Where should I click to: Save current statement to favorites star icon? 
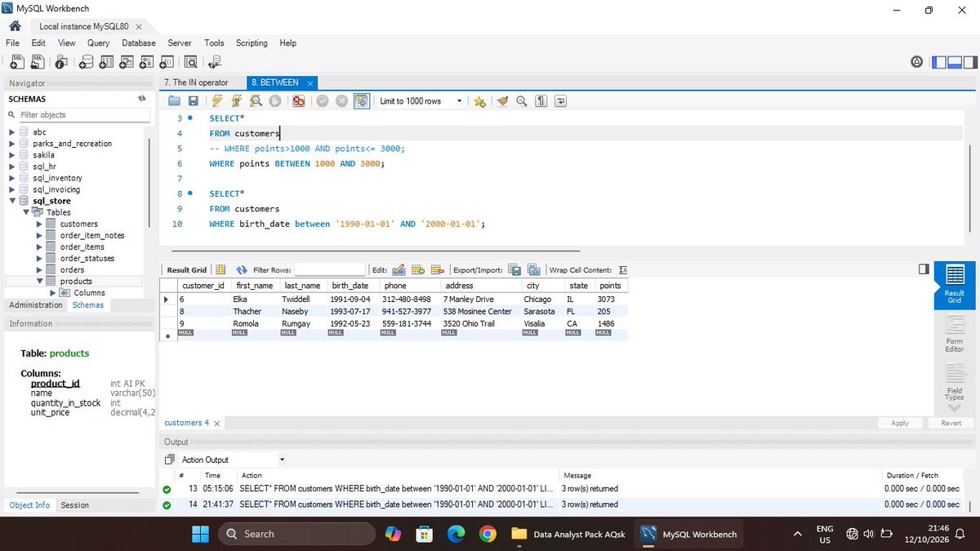tap(479, 101)
